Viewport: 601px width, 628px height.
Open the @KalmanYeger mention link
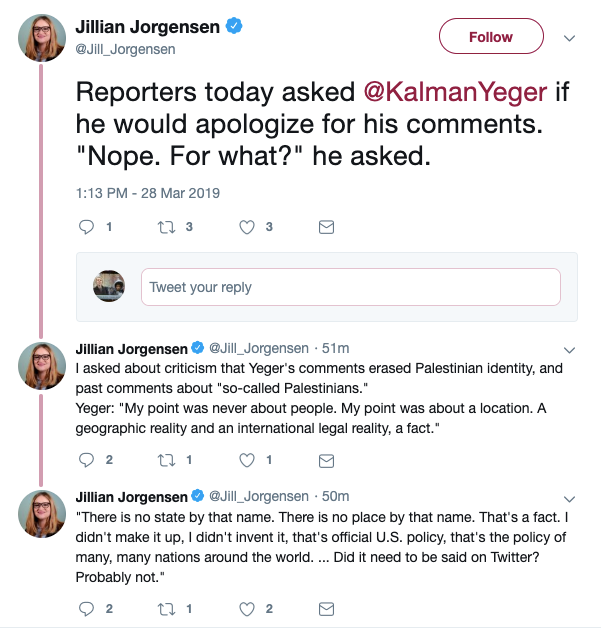(454, 93)
